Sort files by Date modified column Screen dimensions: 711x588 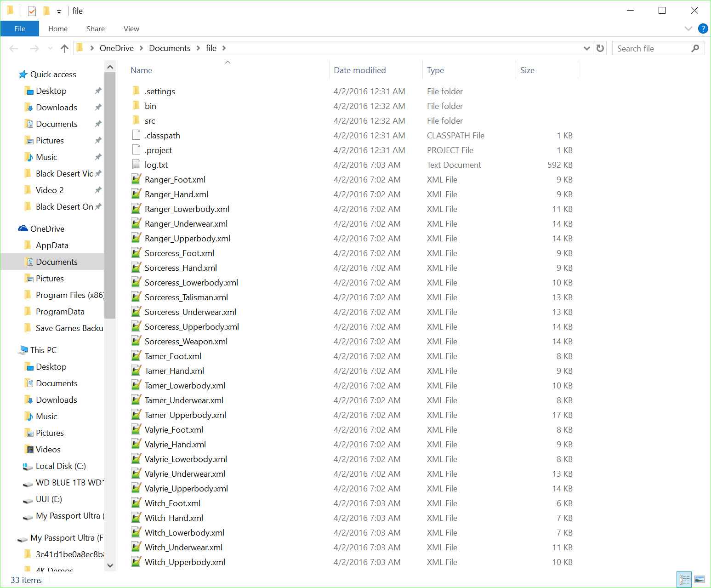359,70
